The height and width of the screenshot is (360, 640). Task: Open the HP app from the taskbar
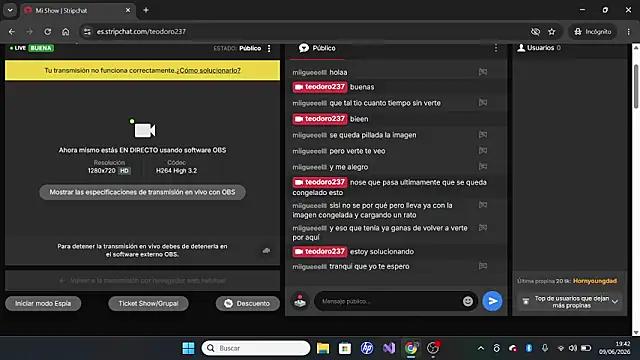[367, 348]
